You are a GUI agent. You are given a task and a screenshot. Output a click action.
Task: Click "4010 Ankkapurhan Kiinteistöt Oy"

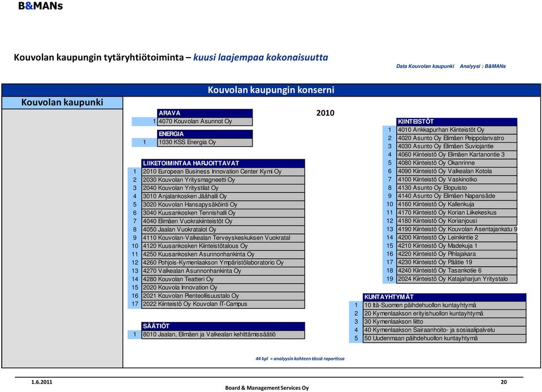click(x=457, y=130)
